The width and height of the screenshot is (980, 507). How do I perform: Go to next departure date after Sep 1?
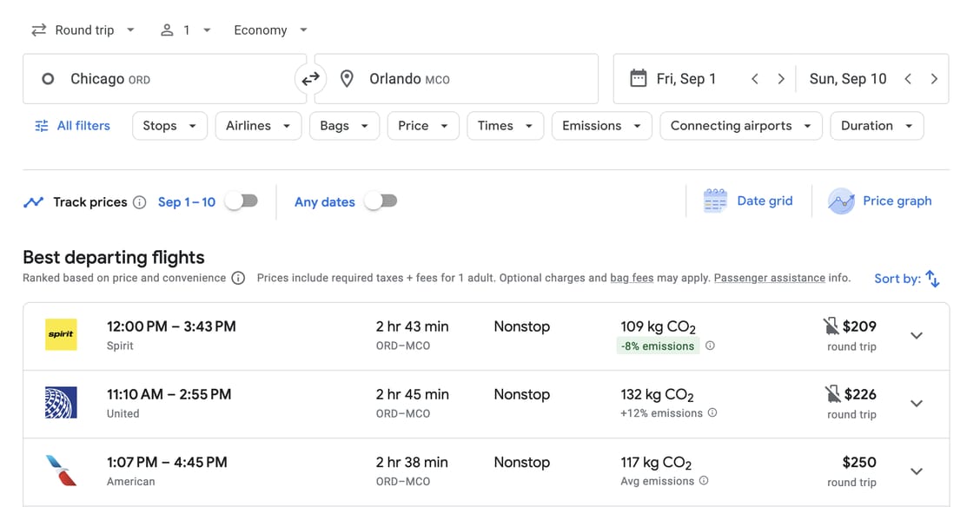point(781,79)
